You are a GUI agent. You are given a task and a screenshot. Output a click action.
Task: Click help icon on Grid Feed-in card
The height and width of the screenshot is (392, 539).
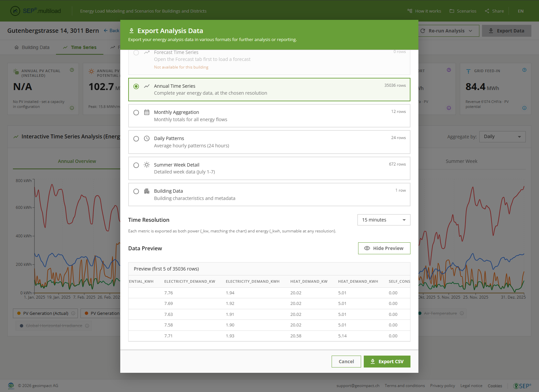click(x=524, y=70)
